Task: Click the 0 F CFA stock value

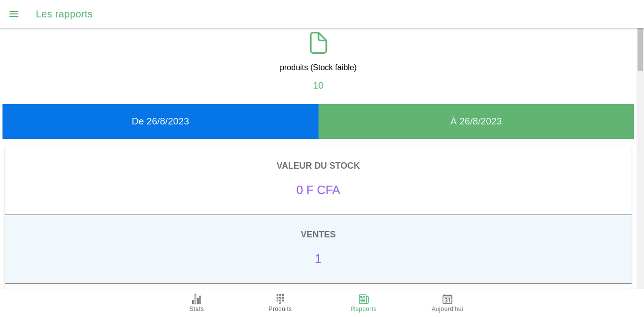Action: coord(319,190)
